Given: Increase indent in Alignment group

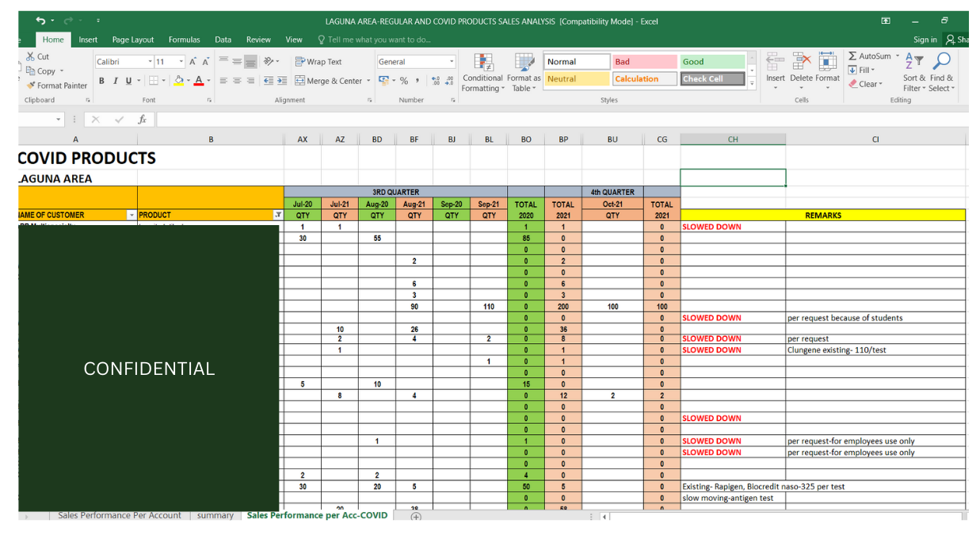Looking at the screenshot, I should (281, 81).
